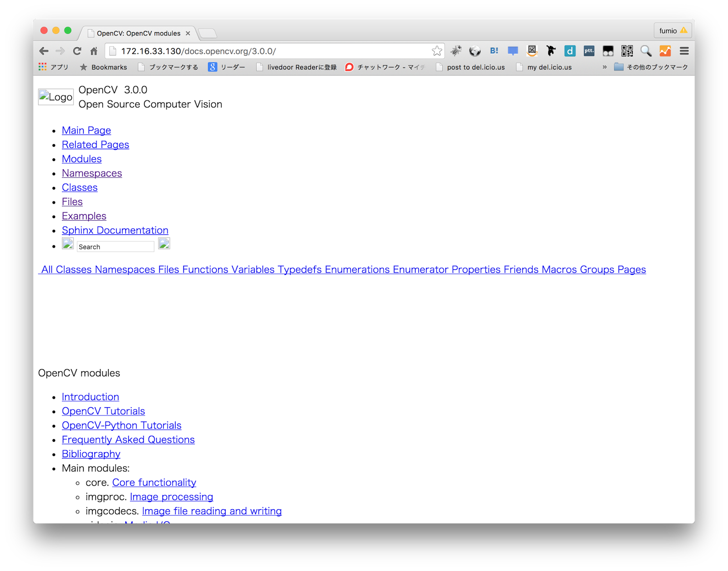Click the blue speech bubble extension
728x571 pixels.
point(513,51)
